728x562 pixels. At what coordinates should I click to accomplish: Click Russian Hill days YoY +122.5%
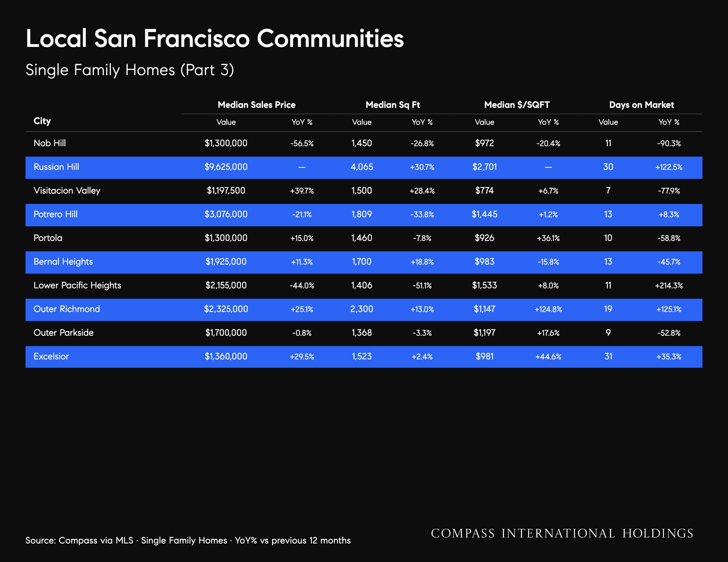669,167
